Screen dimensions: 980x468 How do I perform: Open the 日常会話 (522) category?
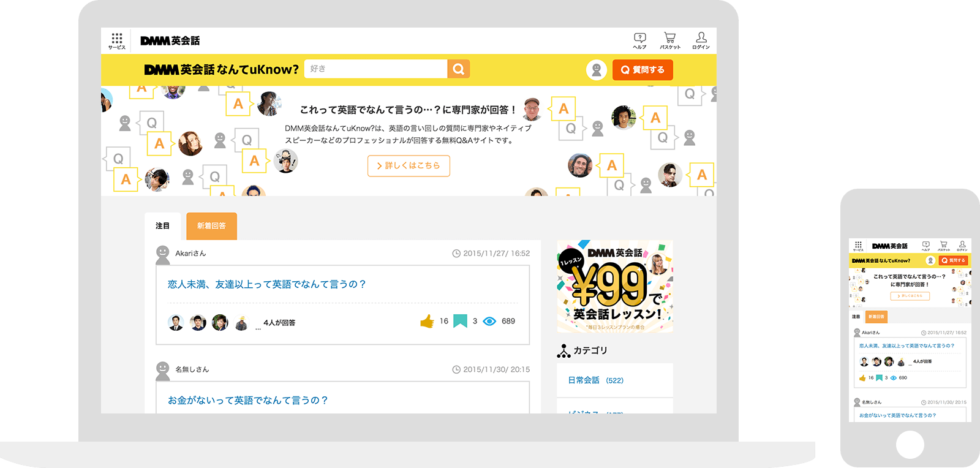595,380
